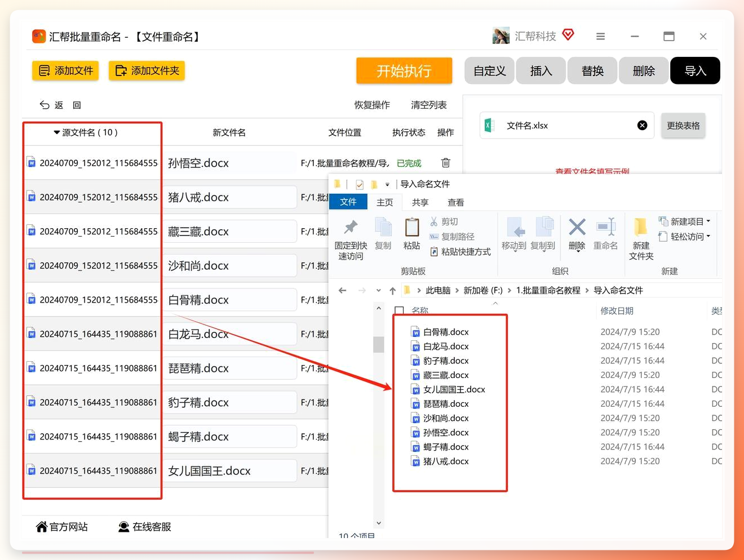This screenshot has width=744, height=560.
Task: Click the Explorer vertical scrollbar thumb
Action: point(378,344)
